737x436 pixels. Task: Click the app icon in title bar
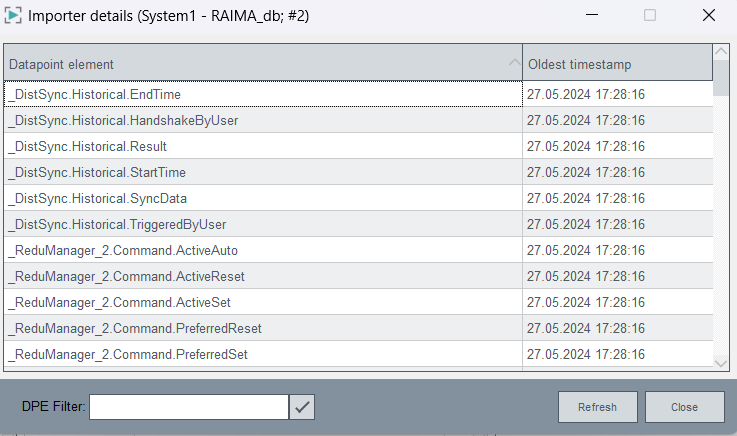pyautogui.click(x=15, y=16)
